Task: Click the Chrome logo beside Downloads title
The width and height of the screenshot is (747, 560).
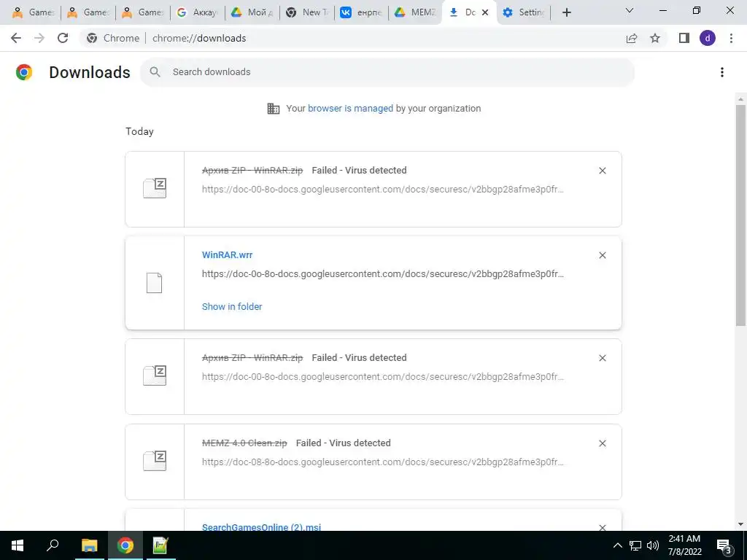Action: pyautogui.click(x=24, y=72)
